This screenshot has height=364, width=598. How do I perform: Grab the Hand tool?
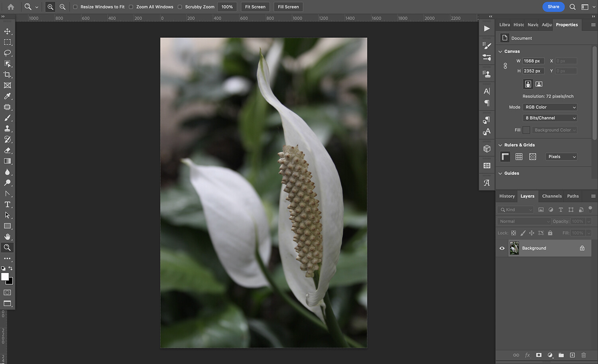tap(7, 236)
